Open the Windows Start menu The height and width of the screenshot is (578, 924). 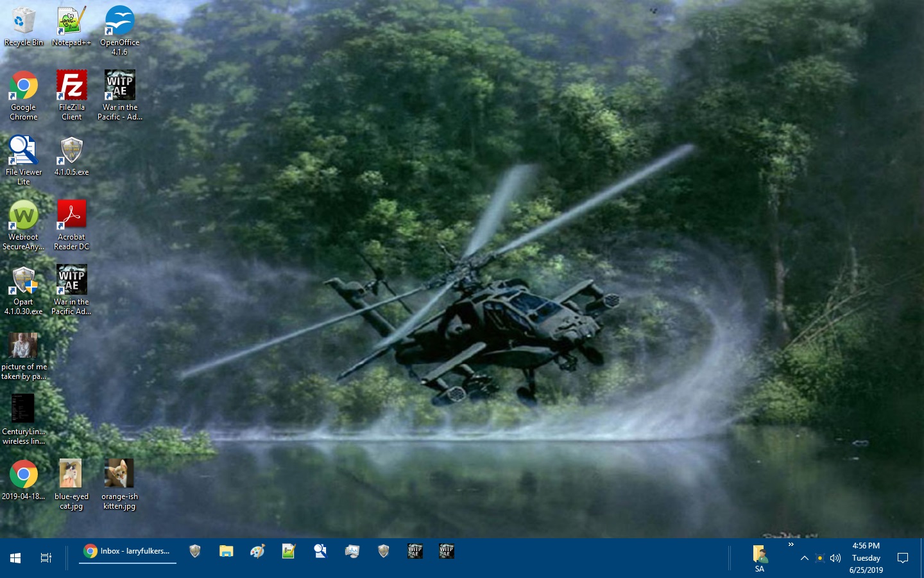tap(15, 557)
